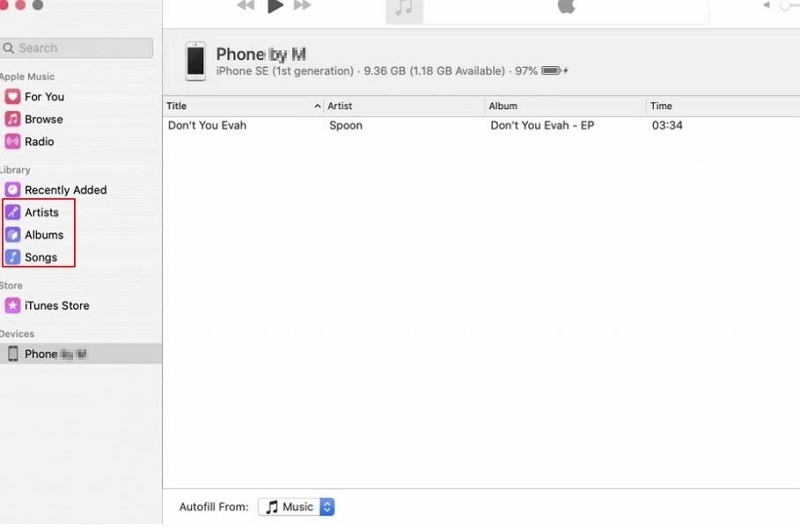Screen dimensions: 800x528
Task: Open iTunes Store in sidebar
Action: coord(57,306)
